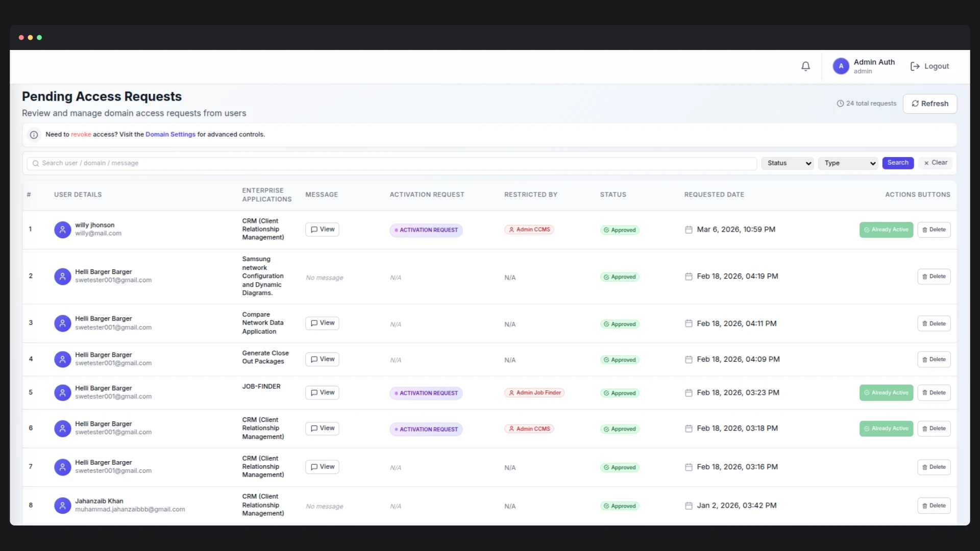Screen dimensions: 980x551
Task: Delete the Mar 6, 2026 request
Action: (934, 230)
